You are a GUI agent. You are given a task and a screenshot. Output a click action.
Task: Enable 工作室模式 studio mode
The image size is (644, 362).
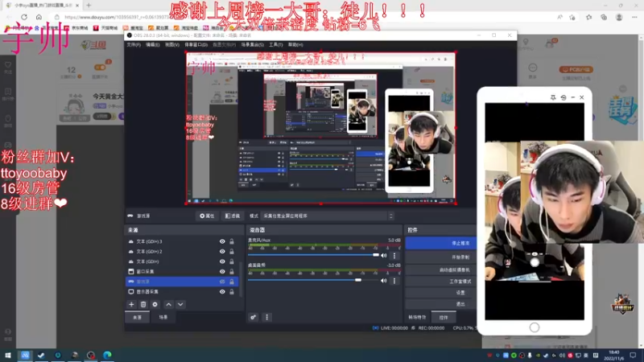[441, 281]
